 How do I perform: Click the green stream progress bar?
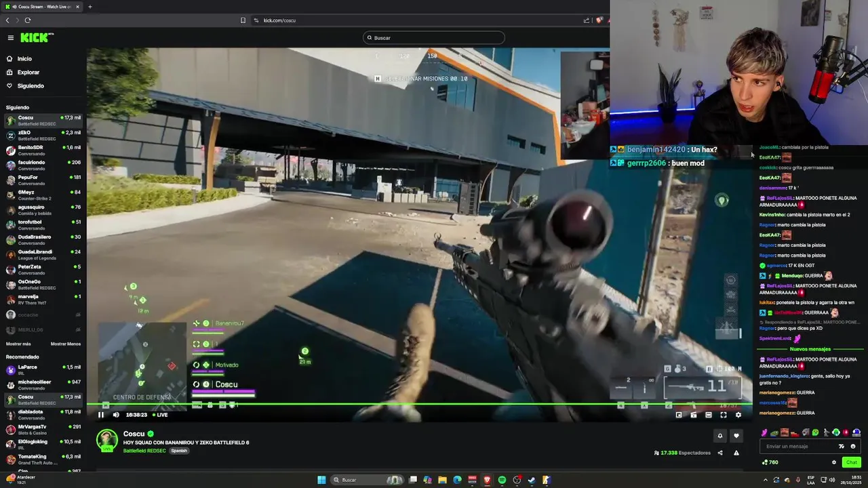click(419, 405)
